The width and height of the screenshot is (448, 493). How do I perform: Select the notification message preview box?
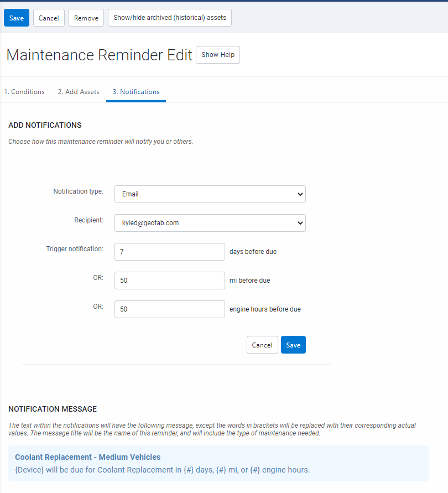point(218,463)
